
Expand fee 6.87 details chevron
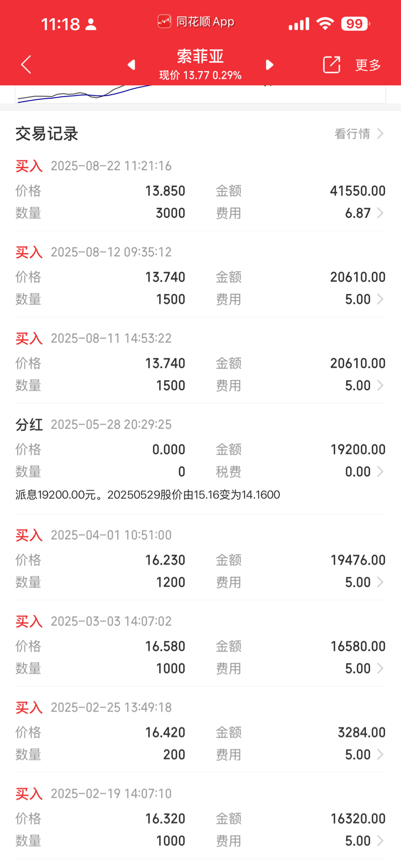click(381, 213)
